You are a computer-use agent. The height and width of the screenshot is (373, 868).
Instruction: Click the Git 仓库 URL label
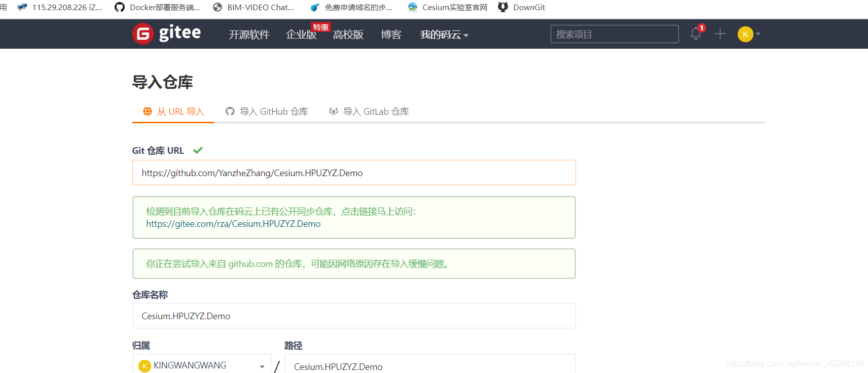pyautogui.click(x=158, y=150)
